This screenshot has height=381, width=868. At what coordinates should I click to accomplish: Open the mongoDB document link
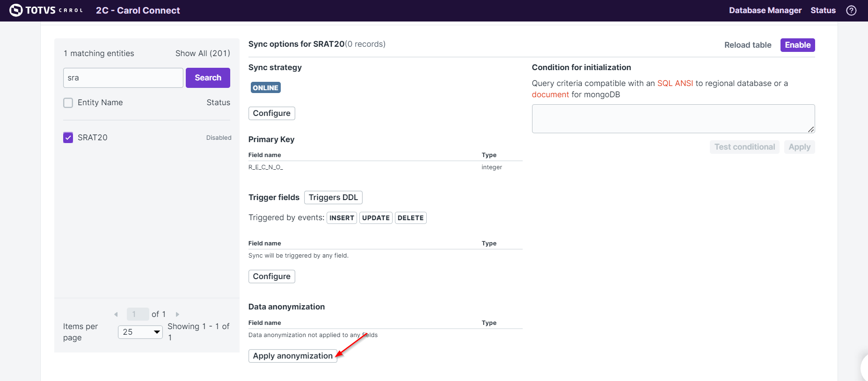[550, 94]
